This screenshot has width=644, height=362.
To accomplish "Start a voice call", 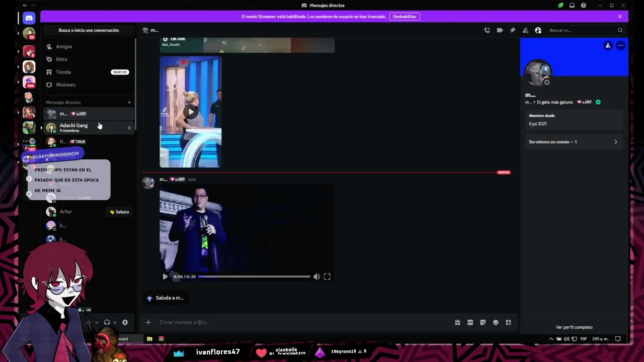I will click(487, 30).
